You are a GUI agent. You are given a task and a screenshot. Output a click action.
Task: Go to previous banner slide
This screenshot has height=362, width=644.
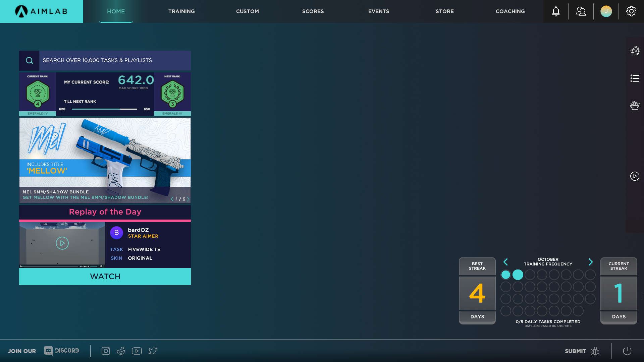click(x=172, y=199)
